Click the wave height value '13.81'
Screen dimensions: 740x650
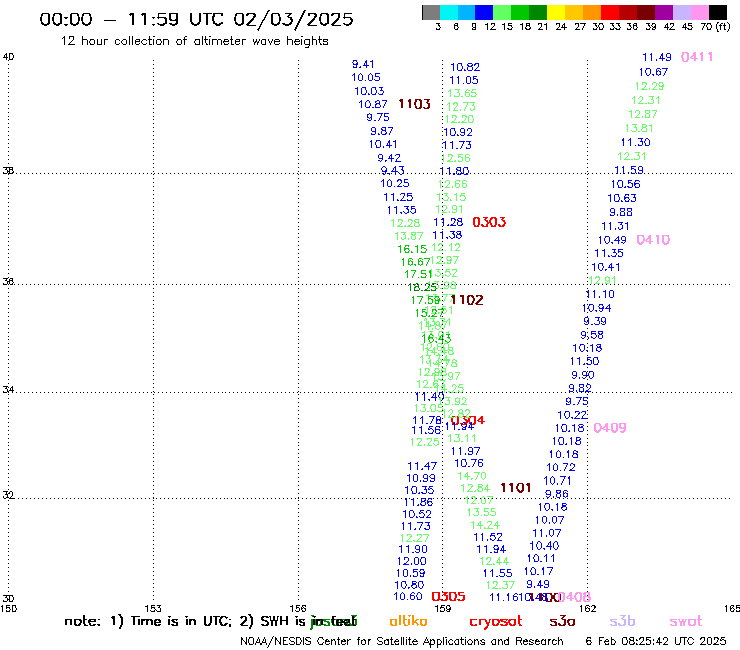(639, 128)
